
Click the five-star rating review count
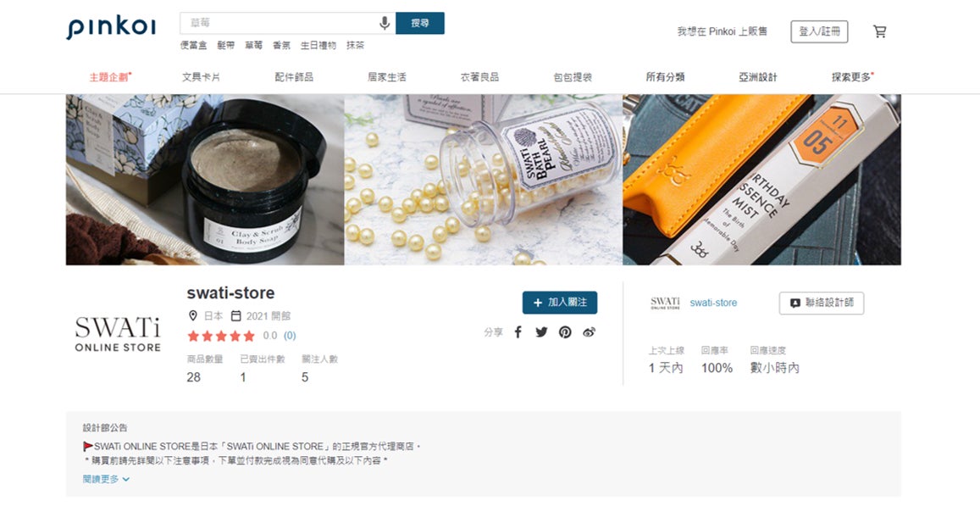[290, 336]
